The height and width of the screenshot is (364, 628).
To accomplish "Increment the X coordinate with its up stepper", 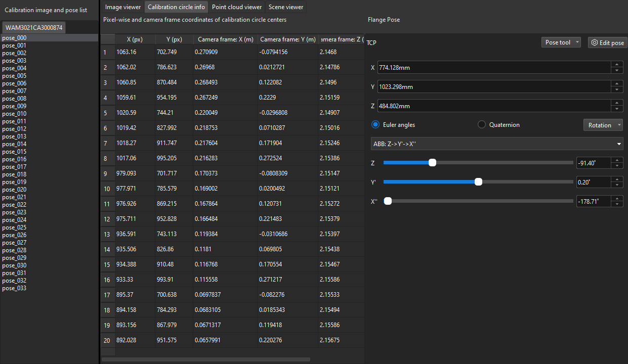I will (617, 65).
